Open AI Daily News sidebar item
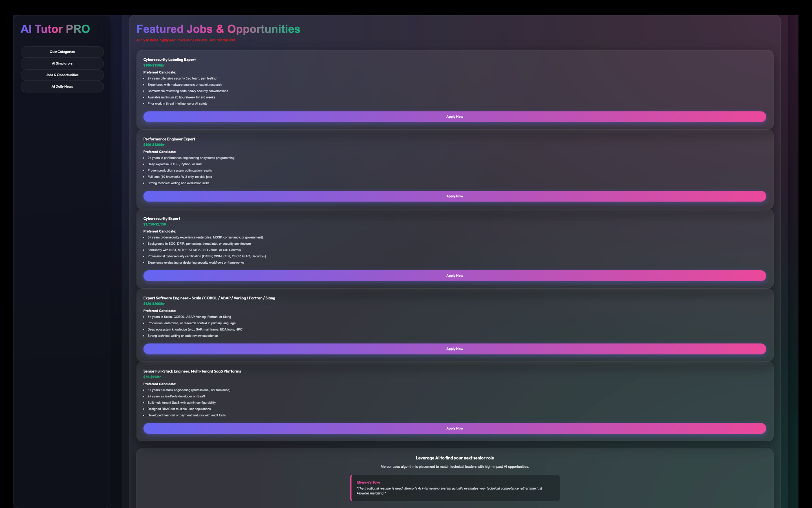The width and height of the screenshot is (812, 508). (x=62, y=86)
